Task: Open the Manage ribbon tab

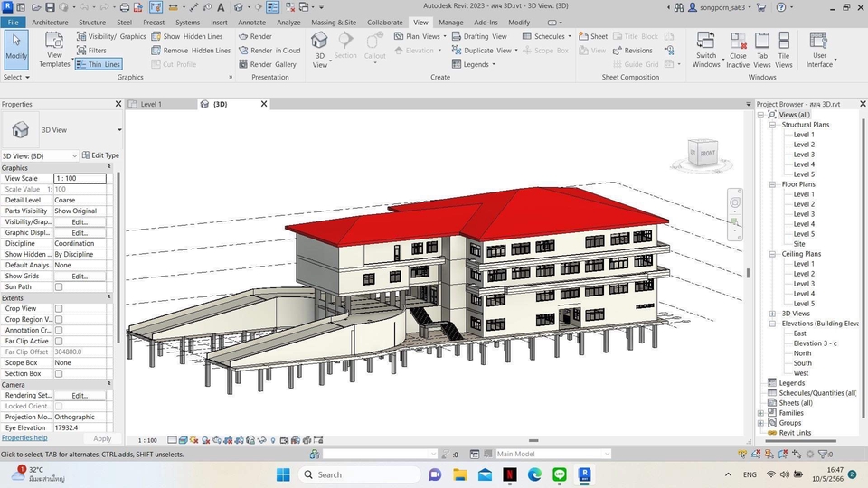Action: [x=450, y=22]
